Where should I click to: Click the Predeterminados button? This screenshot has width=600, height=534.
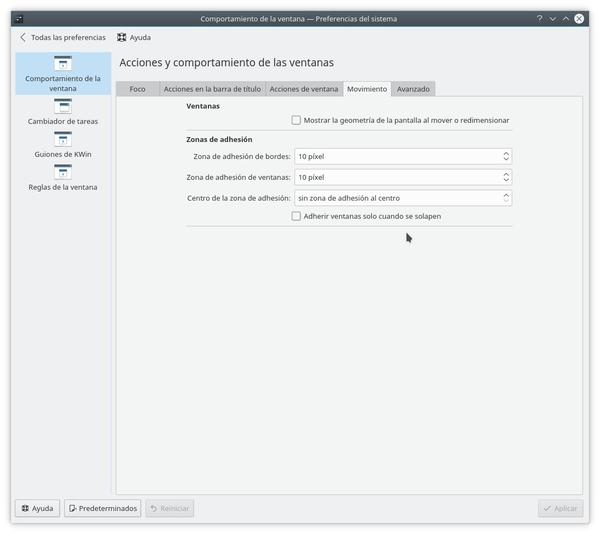click(102, 508)
